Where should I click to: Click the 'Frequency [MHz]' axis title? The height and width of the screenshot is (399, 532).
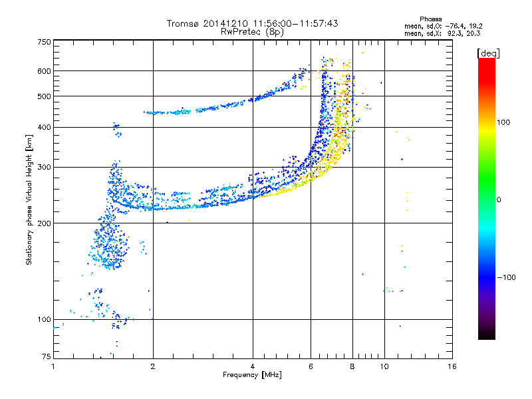[253, 375]
